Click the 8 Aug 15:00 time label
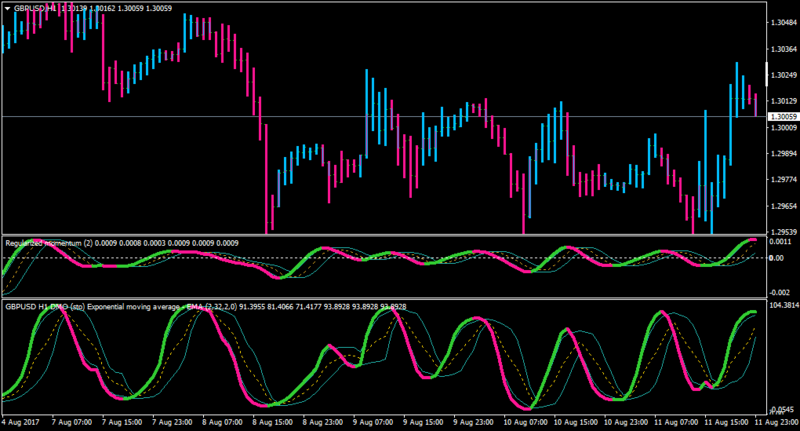 pos(272,422)
